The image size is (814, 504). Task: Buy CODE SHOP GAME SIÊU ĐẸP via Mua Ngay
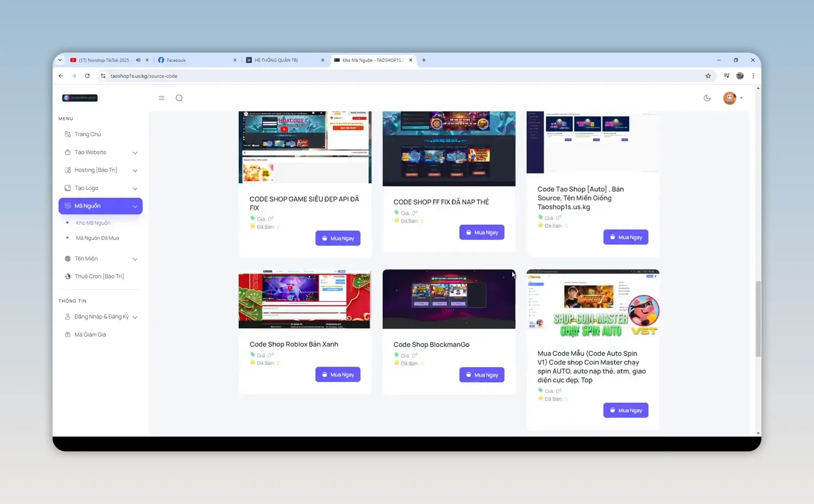[x=338, y=238]
